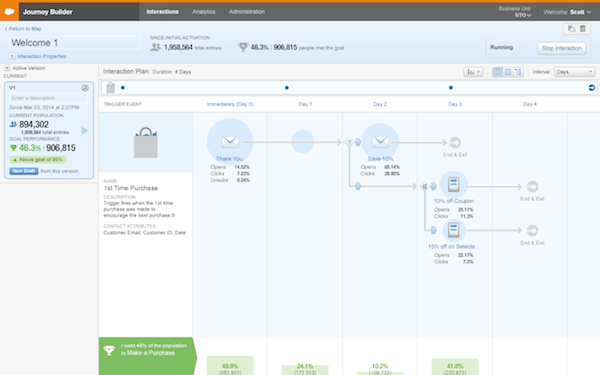Screen dimensions: 600x375
Task: Click the Return to Map link
Action: pyautogui.click(x=23, y=29)
